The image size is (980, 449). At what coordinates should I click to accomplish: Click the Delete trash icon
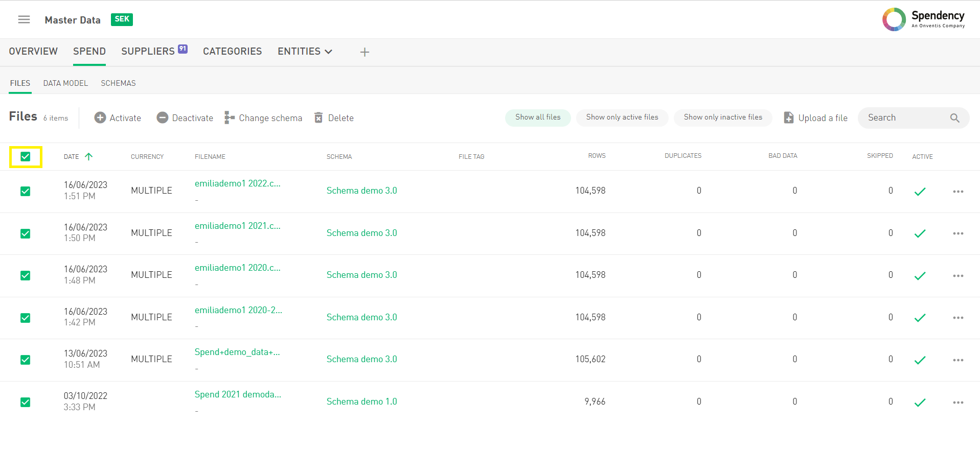[x=318, y=118]
